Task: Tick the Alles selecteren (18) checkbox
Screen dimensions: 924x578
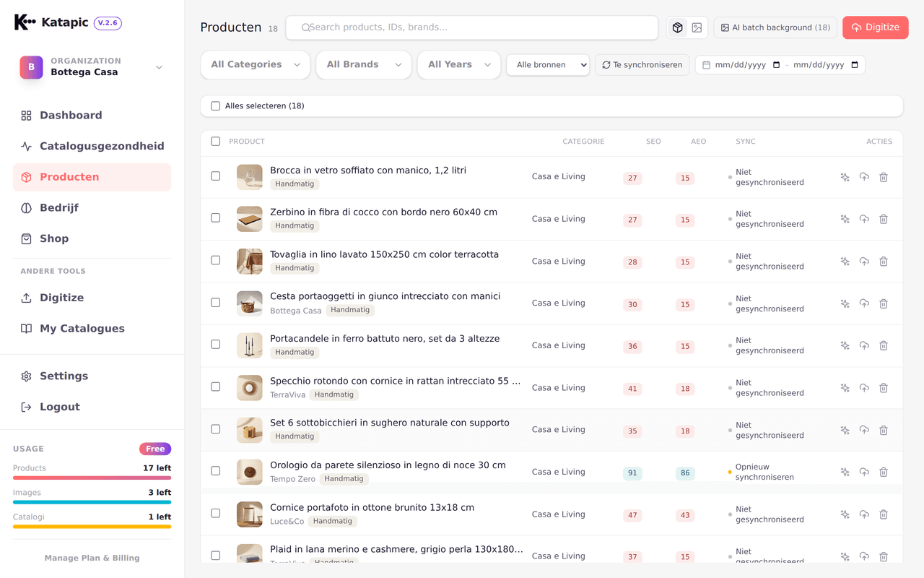Action: point(215,106)
